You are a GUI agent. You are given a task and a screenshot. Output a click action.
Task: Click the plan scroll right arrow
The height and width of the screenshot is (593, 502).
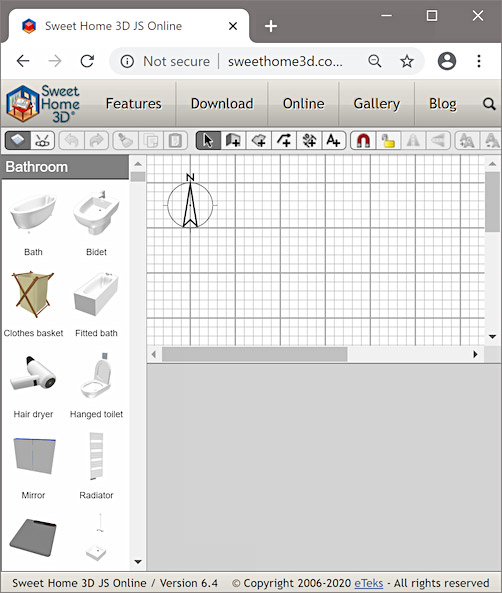point(475,354)
